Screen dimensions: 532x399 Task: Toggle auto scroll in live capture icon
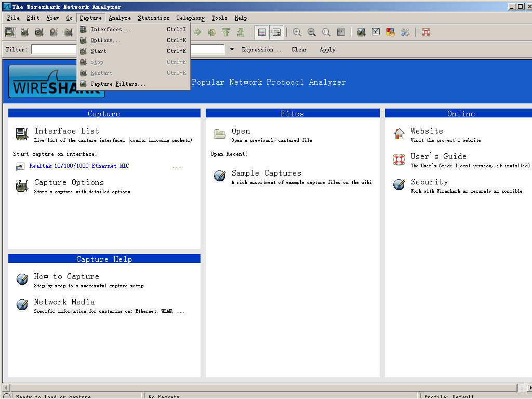point(277,32)
